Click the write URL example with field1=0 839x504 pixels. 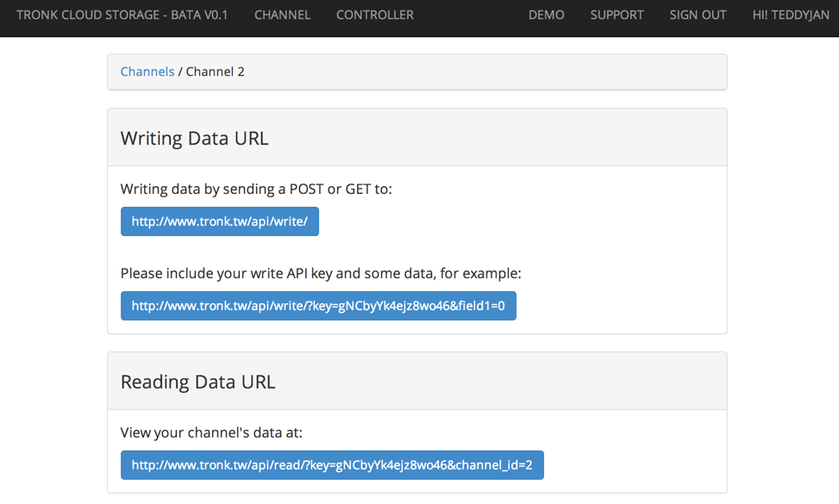(x=318, y=306)
